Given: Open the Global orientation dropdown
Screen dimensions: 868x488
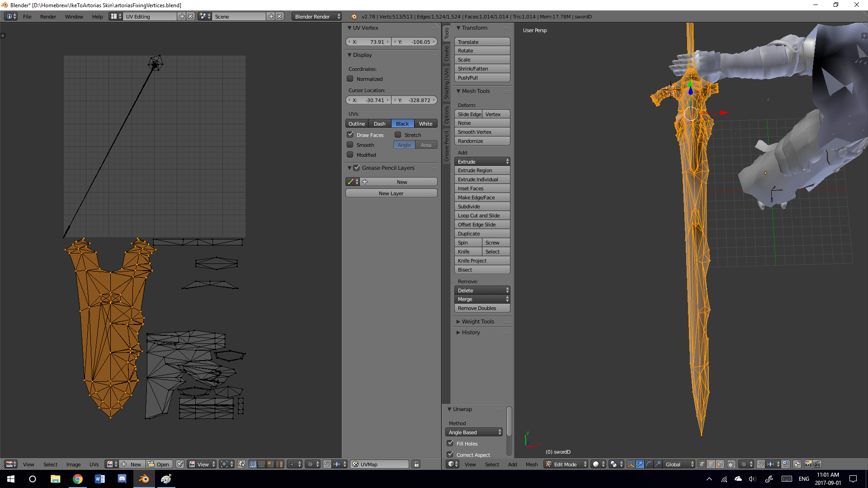Looking at the screenshot, I should [x=679, y=464].
